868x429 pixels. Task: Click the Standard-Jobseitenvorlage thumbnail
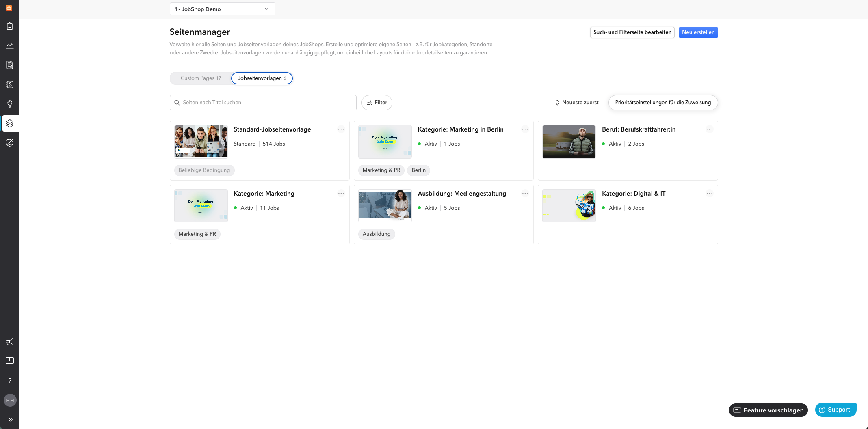point(201,141)
